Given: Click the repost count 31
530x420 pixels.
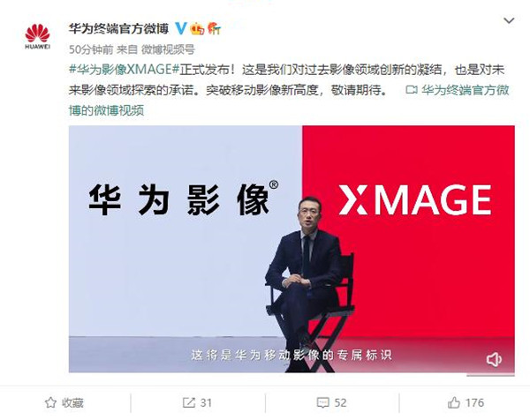Looking at the screenshot, I should [206, 402].
